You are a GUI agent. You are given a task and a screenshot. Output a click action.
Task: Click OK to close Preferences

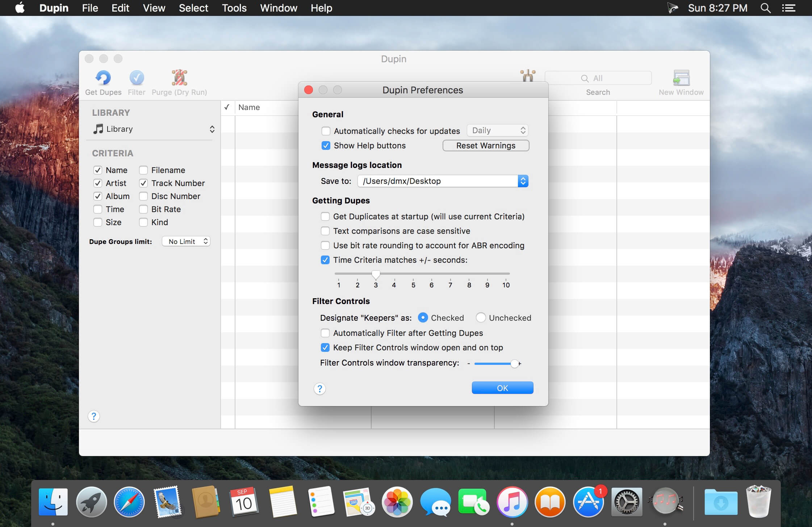(502, 388)
